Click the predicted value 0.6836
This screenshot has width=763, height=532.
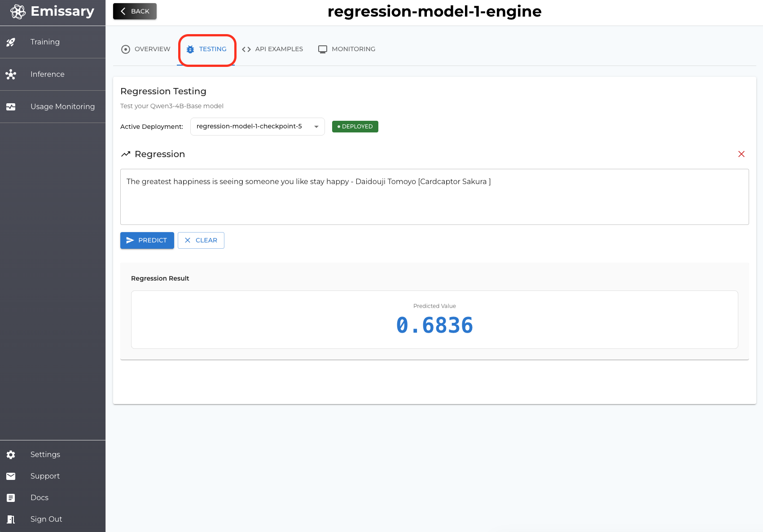click(x=434, y=325)
